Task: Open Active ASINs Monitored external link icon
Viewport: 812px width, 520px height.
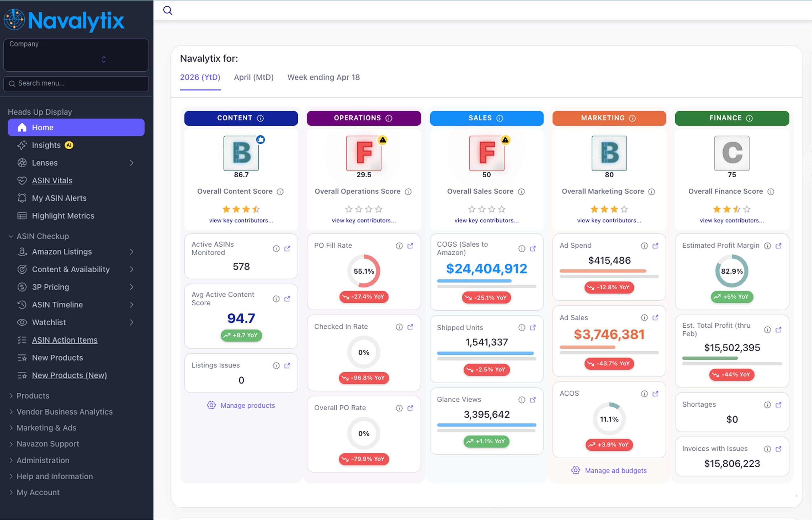Action: click(287, 249)
